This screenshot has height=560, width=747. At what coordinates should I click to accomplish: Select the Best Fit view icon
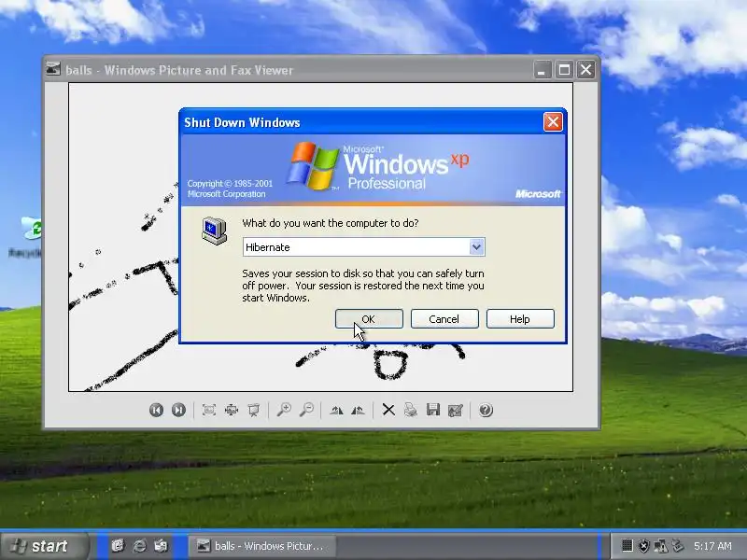(208, 410)
